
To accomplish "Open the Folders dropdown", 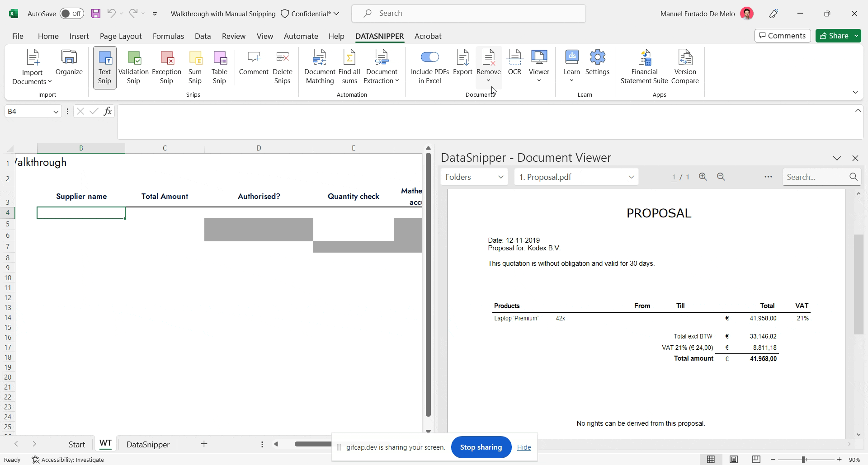I will coord(474,177).
